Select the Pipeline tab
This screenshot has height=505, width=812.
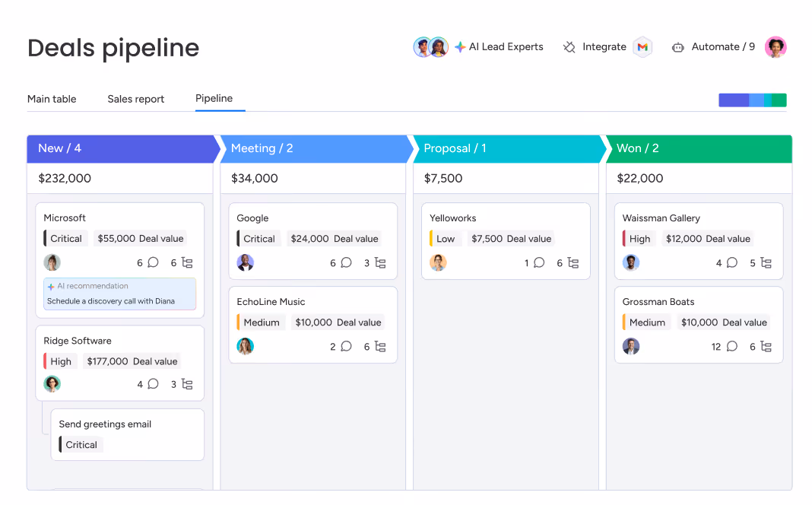click(x=214, y=98)
